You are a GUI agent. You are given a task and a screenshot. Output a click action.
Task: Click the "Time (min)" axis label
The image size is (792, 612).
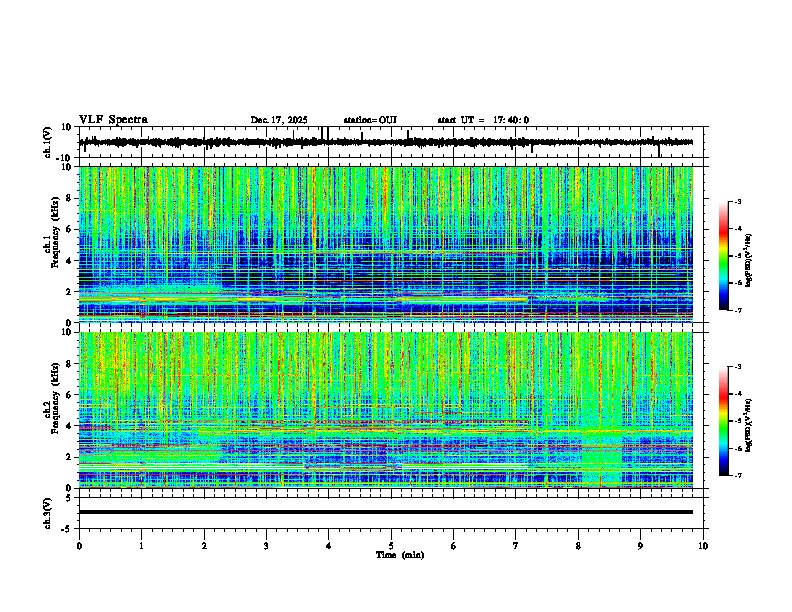pos(400,555)
